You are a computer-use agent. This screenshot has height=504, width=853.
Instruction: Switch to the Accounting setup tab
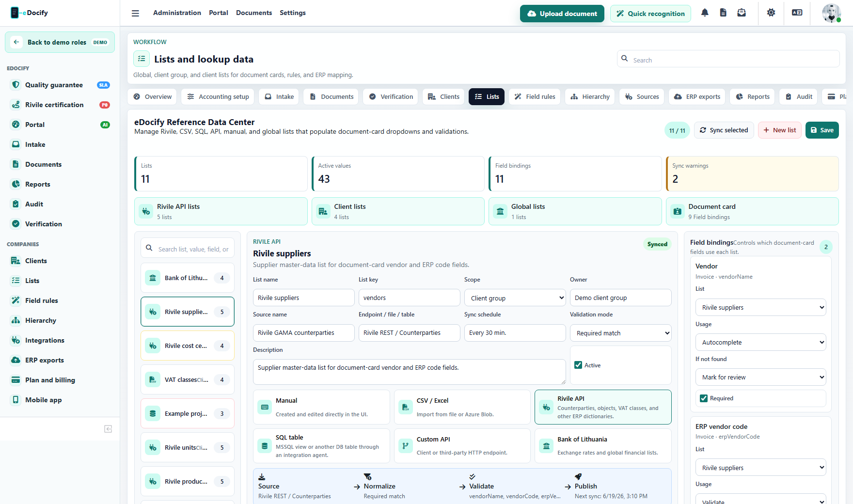(x=218, y=96)
